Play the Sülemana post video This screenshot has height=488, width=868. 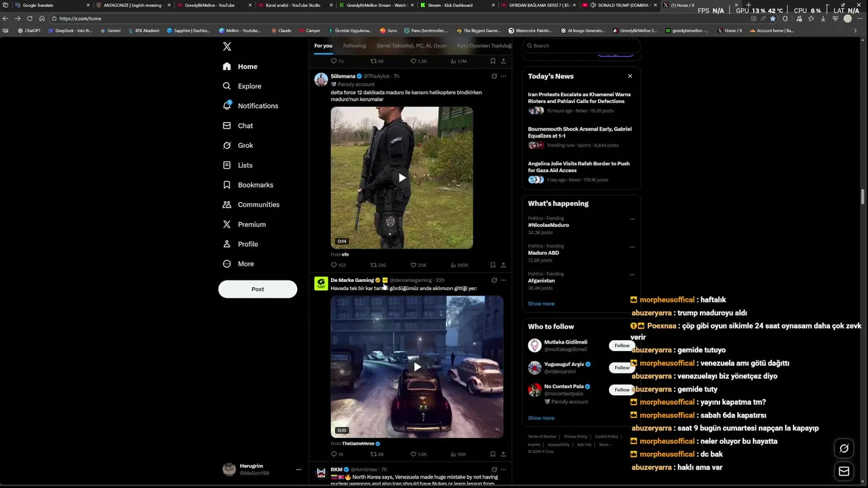pos(401,178)
